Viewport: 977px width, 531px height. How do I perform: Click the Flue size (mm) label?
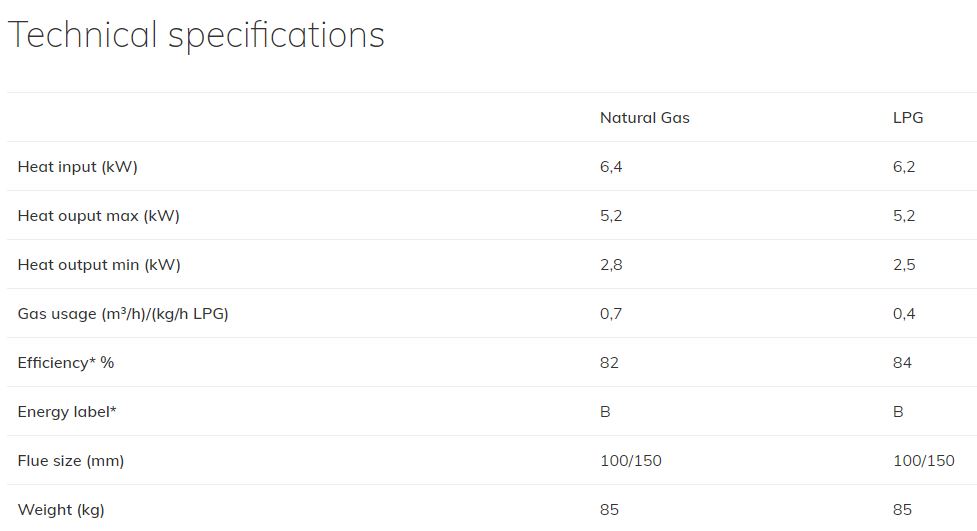pyautogui.click(x=70, y=461)
